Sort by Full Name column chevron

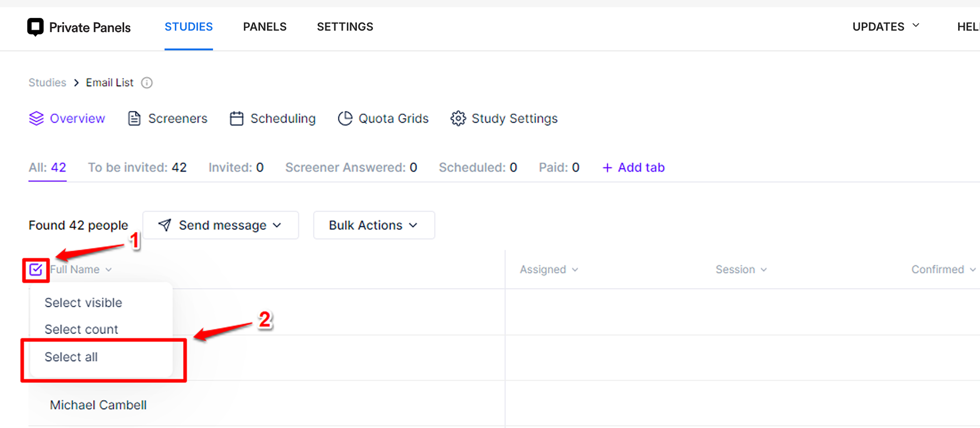click(109, 270)
